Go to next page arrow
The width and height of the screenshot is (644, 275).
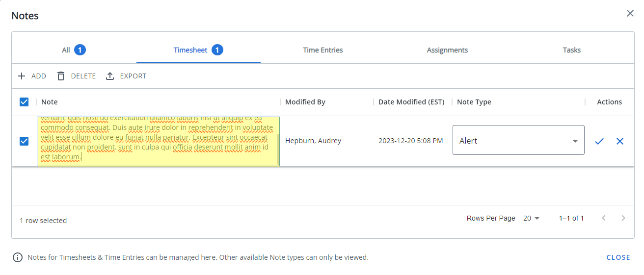[623, 218]
